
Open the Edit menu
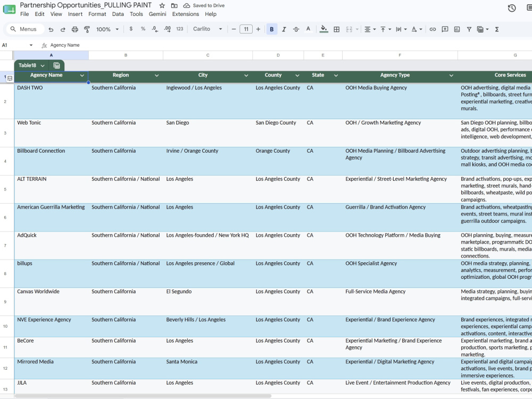click(39, 14)
